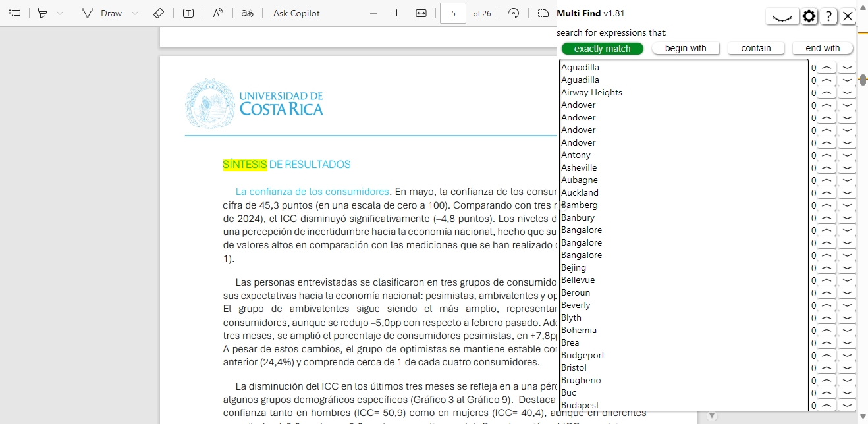The width and height of the screenshot is (868, 424).
Task: Open Multi Find help
Action: click(x=829, y=17)
